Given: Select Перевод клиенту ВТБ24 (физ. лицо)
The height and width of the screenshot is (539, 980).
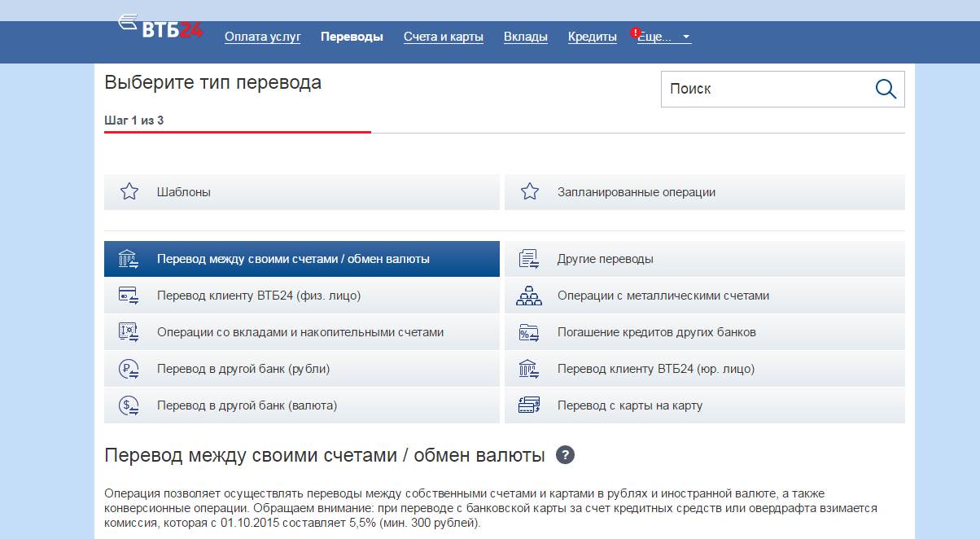Looking at the screenshot, I should click(259, 296).
